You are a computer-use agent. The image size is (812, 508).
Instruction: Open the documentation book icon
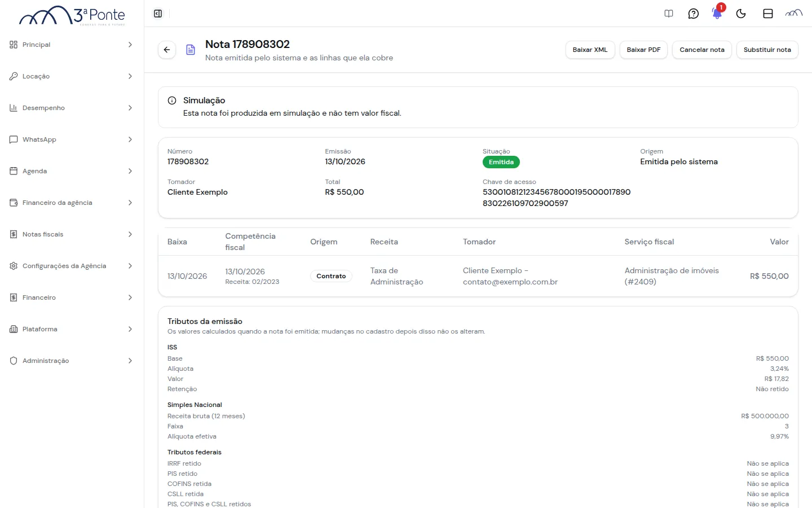(x=669, y=14)
